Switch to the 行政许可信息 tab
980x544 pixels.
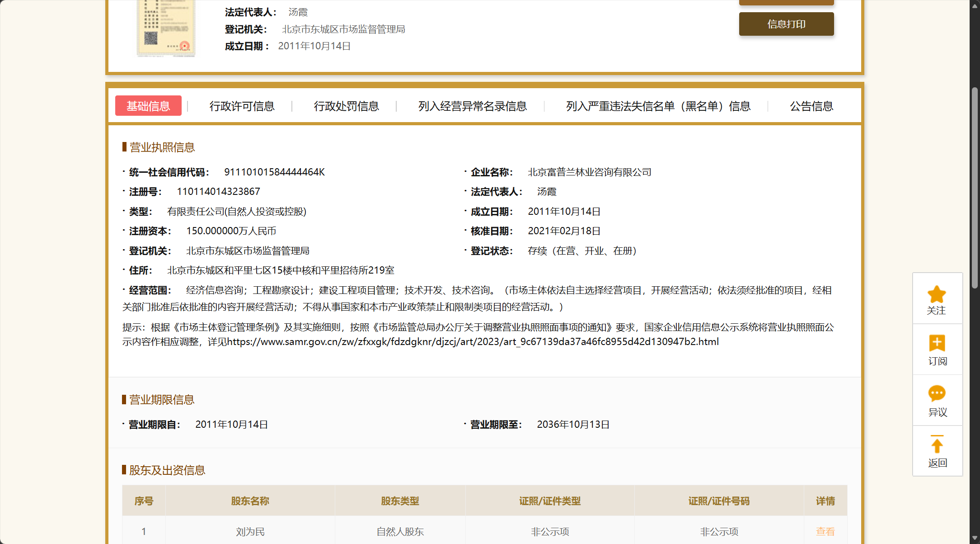click(x=242, y=106)
